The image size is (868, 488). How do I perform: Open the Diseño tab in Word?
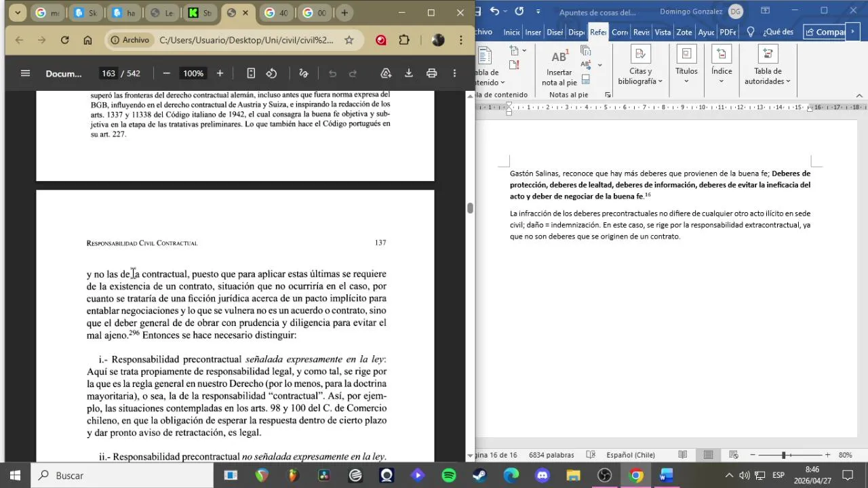[555, 32]
